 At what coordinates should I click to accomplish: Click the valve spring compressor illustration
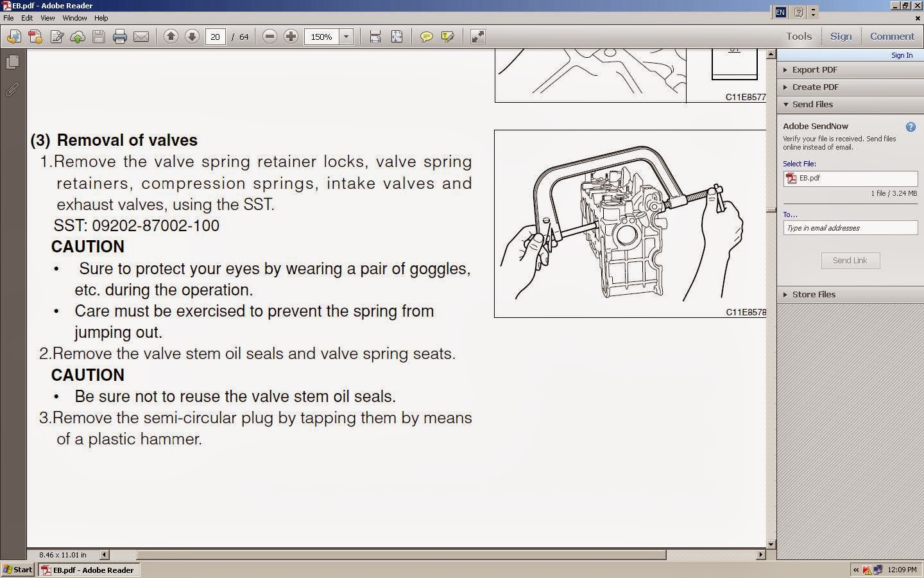point(630,223)
